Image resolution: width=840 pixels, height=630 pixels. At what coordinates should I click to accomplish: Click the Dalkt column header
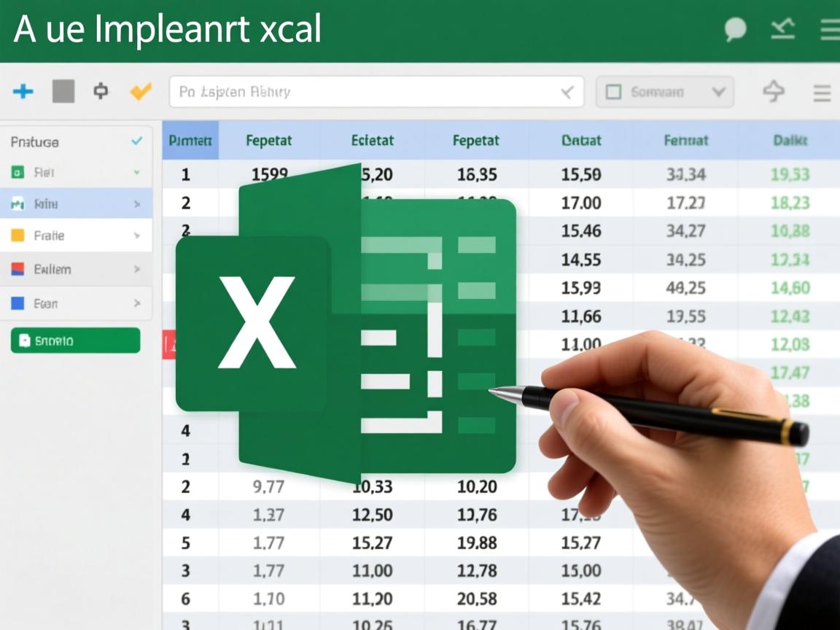point(790,141)
